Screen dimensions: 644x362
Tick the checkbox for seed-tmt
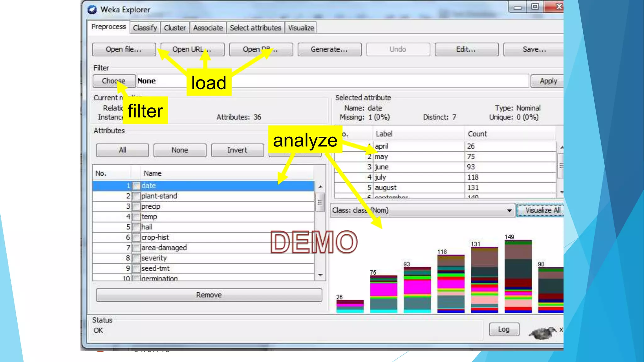click(x=136, y=269)
